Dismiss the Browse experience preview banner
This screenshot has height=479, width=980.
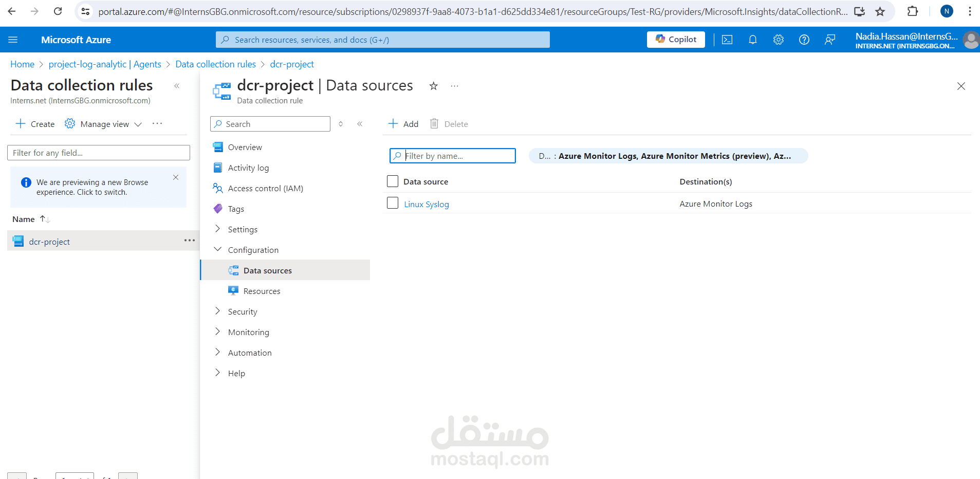[176, 177]
